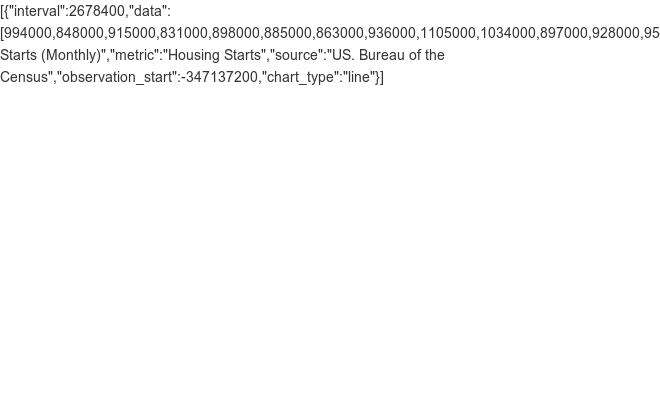Click the data value 898000
660x400 pixels.
click(236, 33)
